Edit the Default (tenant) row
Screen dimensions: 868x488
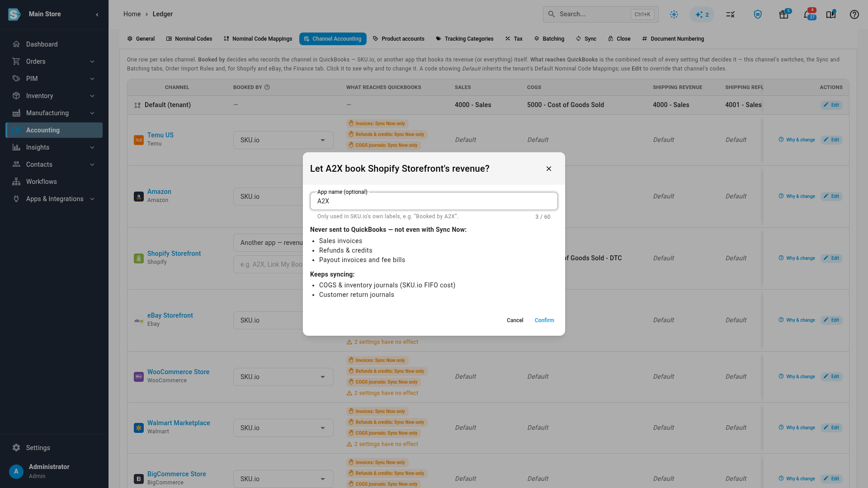point(831,105)
